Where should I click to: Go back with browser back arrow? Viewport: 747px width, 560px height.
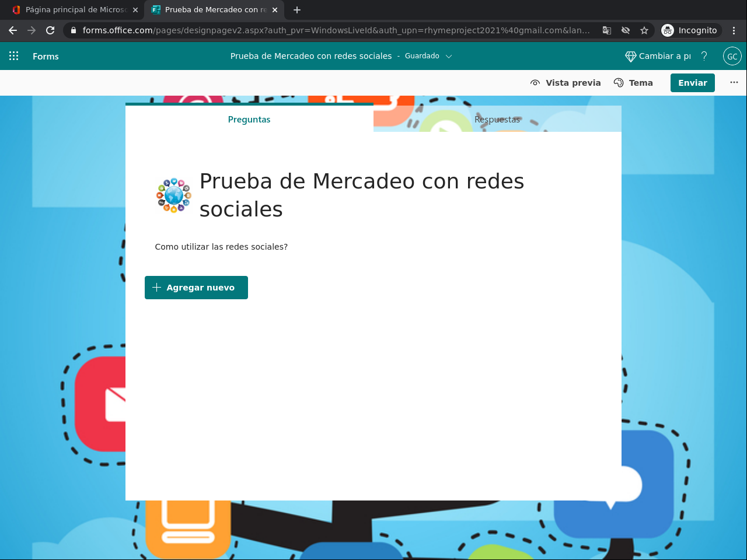tap(13, 30)
